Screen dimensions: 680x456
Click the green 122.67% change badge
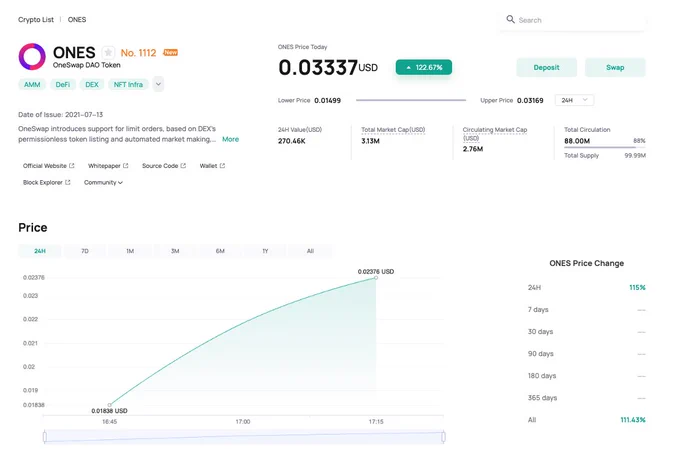[424, 67]
